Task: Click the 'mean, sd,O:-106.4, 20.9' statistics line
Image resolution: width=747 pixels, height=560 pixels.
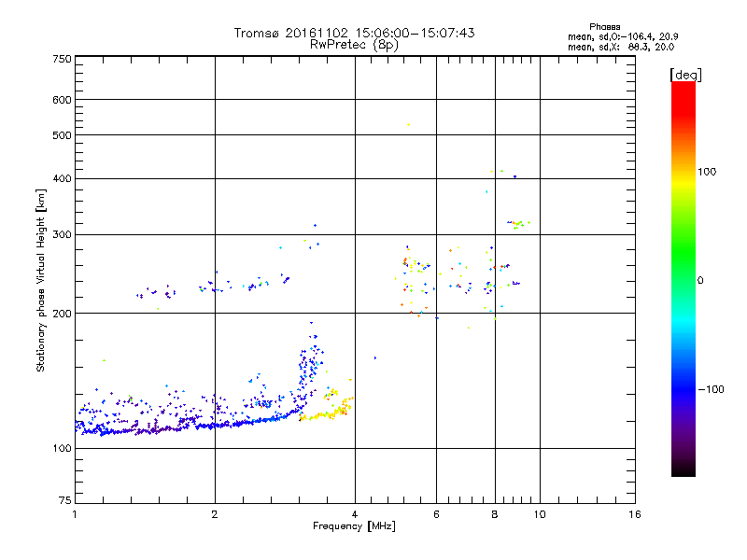Action: pyautogui.click(x=623, y=36)
